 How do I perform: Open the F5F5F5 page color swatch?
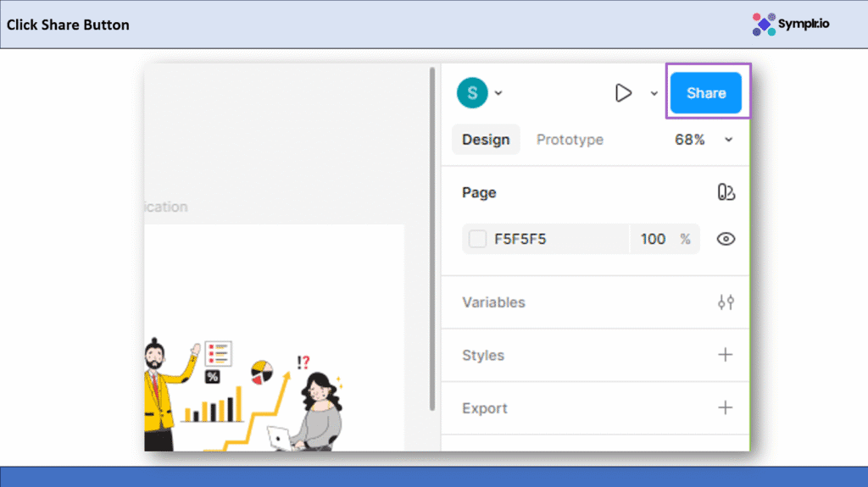478,239
